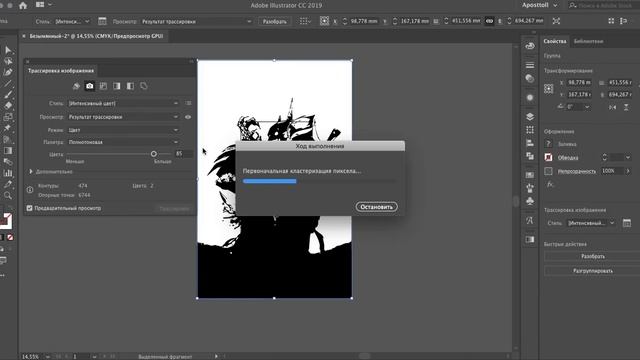Click the Цвета slider handle
This screenshot has width=640, height=360.
[153, 154]
